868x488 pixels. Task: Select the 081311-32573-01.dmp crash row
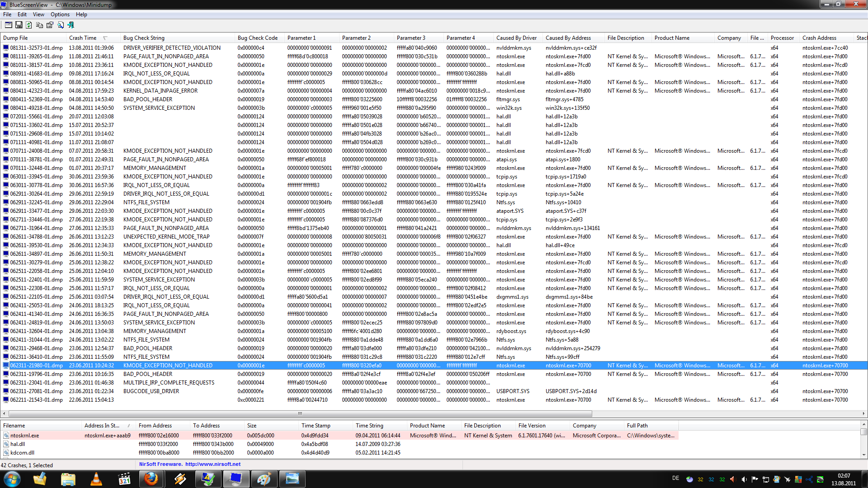(x=36, y=48)
